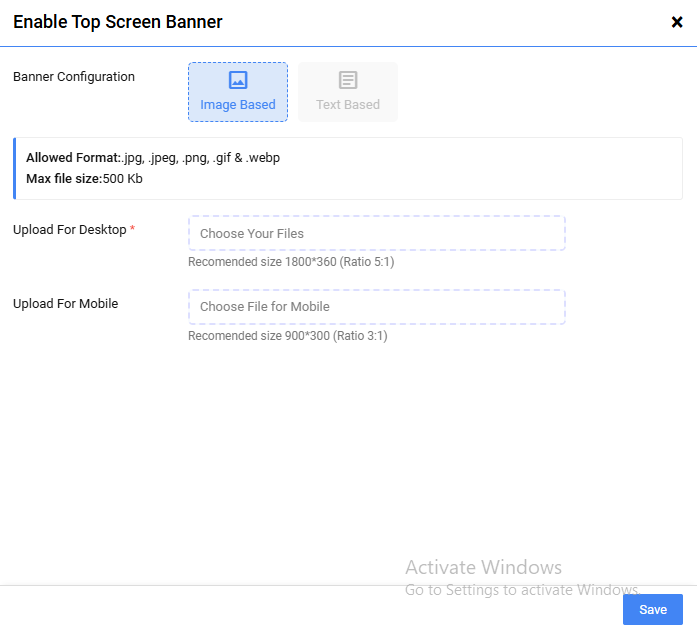This screenshot has height=632, width=697.
Task: Click the document icon above Text Based
Action: [348, 80]
